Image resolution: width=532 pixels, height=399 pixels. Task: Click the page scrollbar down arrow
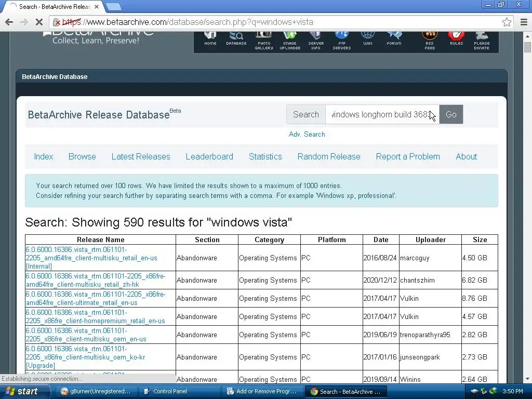tap(527, 379)
